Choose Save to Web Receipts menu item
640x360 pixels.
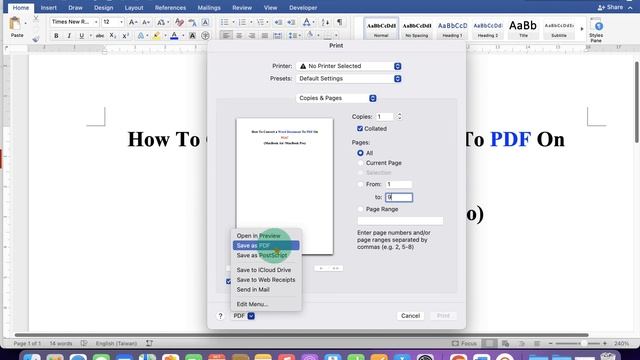[266, 280]
